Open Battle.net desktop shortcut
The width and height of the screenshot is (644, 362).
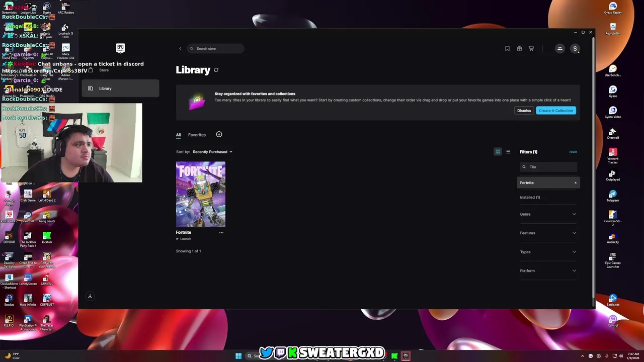click(x=613, y=300)
